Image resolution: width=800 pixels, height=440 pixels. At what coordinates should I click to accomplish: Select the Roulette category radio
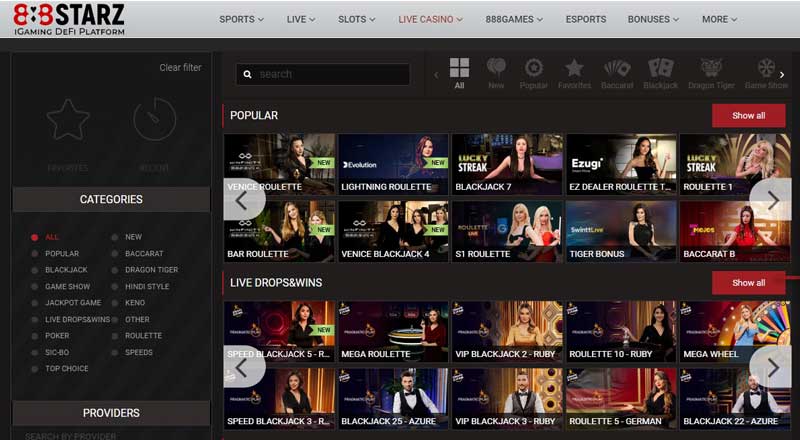[115, 336]
